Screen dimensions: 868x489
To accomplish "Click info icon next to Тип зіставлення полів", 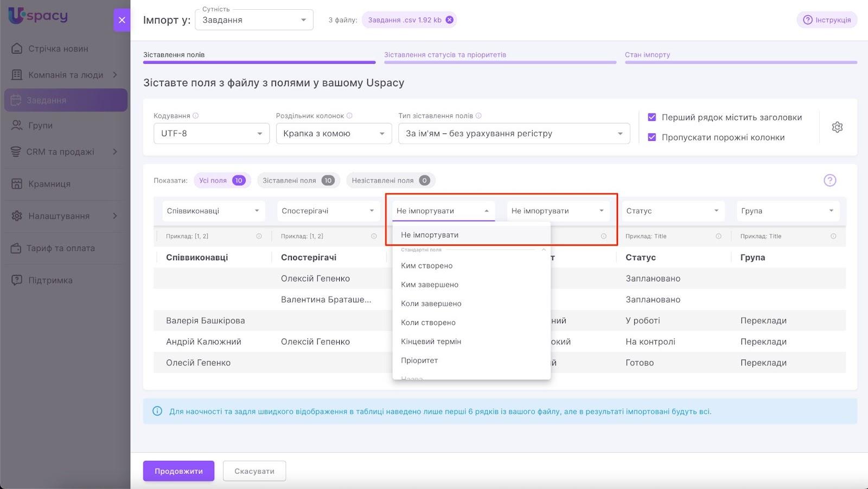I will tap(478, 116).
